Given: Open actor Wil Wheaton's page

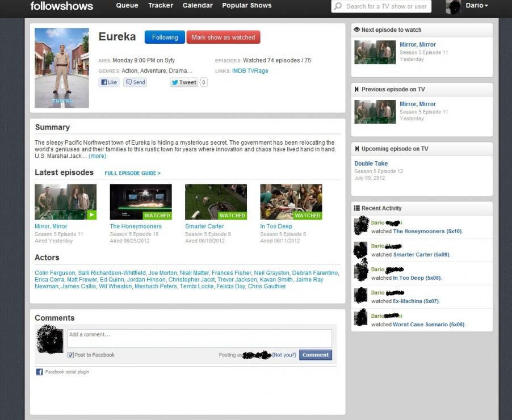Looking at the screenshot, I should [115, 287].
